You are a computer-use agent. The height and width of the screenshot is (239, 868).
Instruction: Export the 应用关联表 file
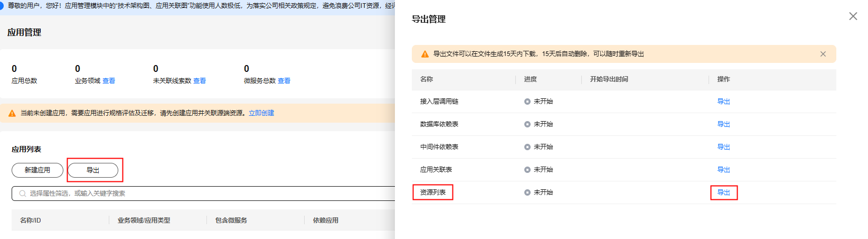coord(723,170)
